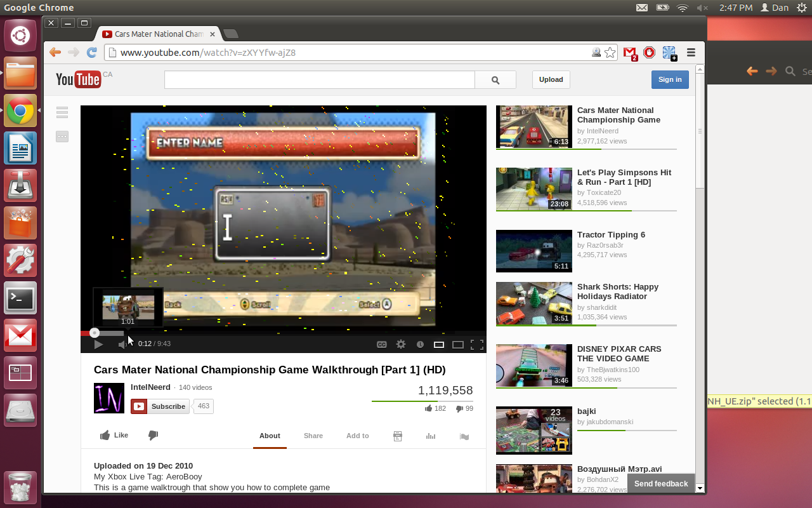Click the 140 videos link
The height and width of the screenshot is (508, 812).
195,387
